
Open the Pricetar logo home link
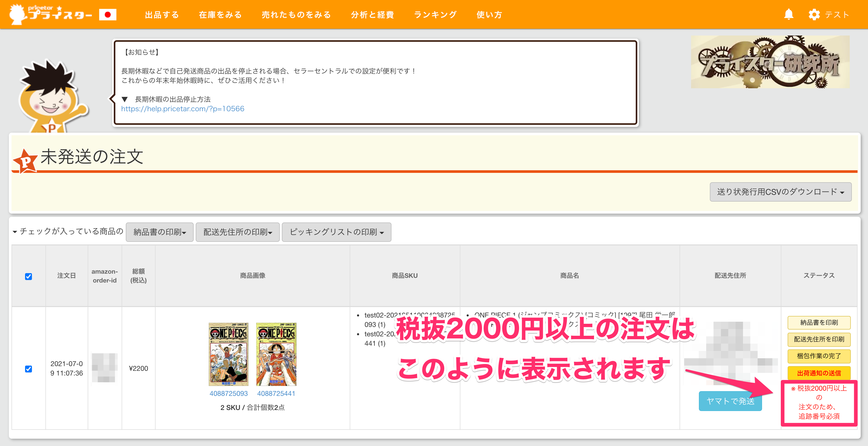click(x=51, y=15)
